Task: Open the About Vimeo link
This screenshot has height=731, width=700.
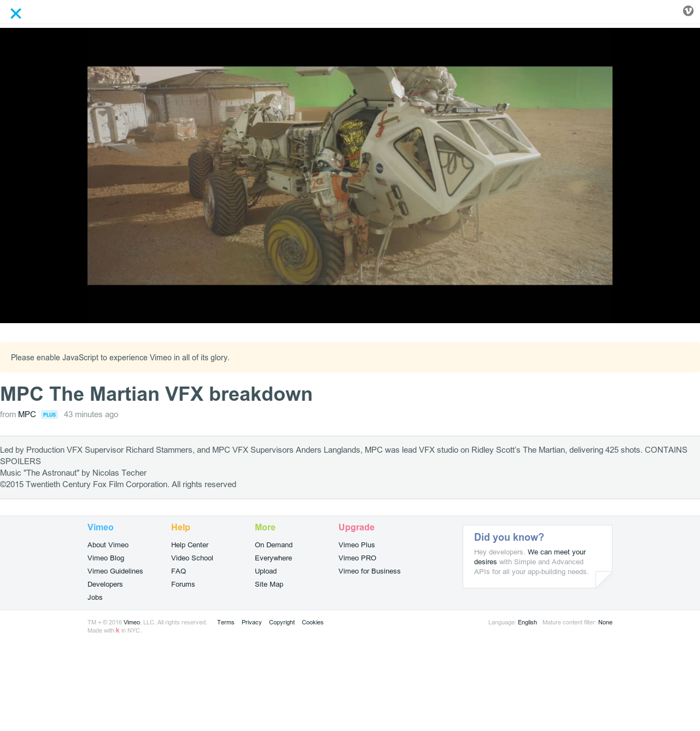Action: click(x=108, y=545)
